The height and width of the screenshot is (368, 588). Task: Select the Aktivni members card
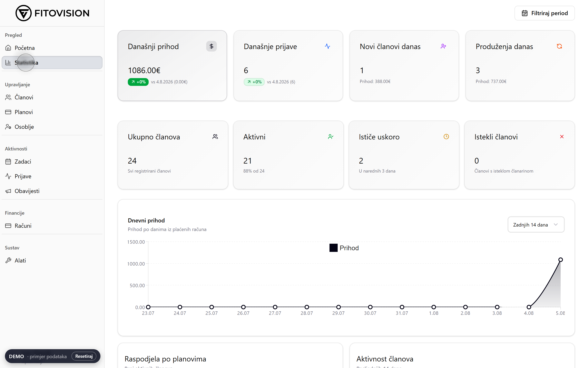(288, 155)
